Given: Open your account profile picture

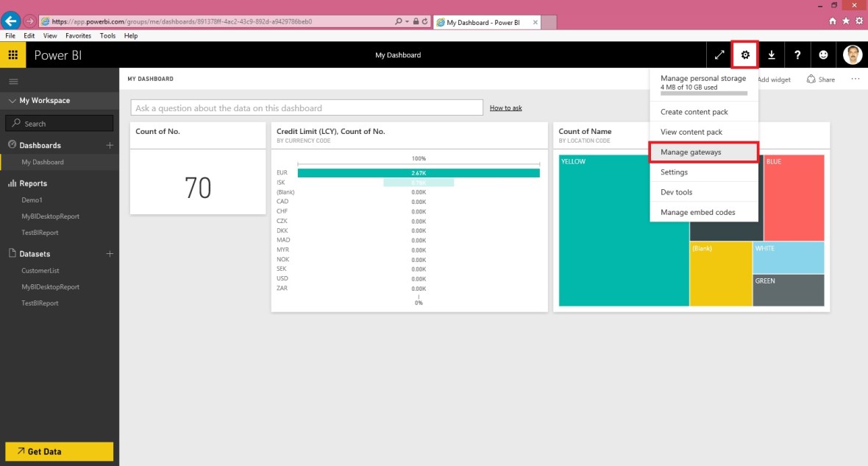Looking at the screenshot, I should tap(852, 54).
